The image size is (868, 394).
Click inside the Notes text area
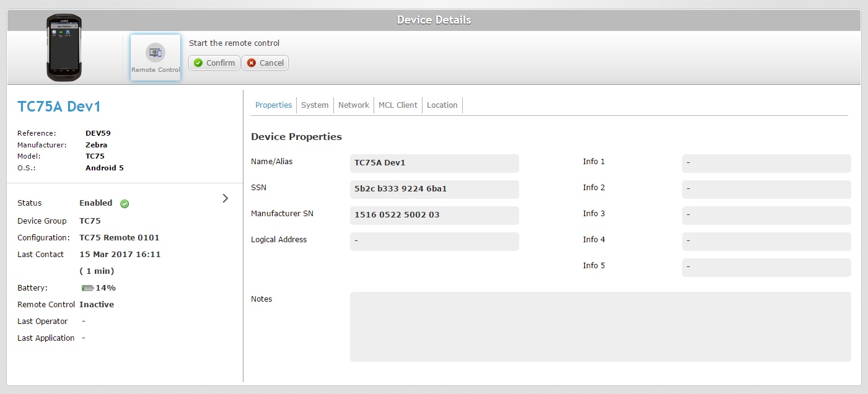(x=600, y=326)
